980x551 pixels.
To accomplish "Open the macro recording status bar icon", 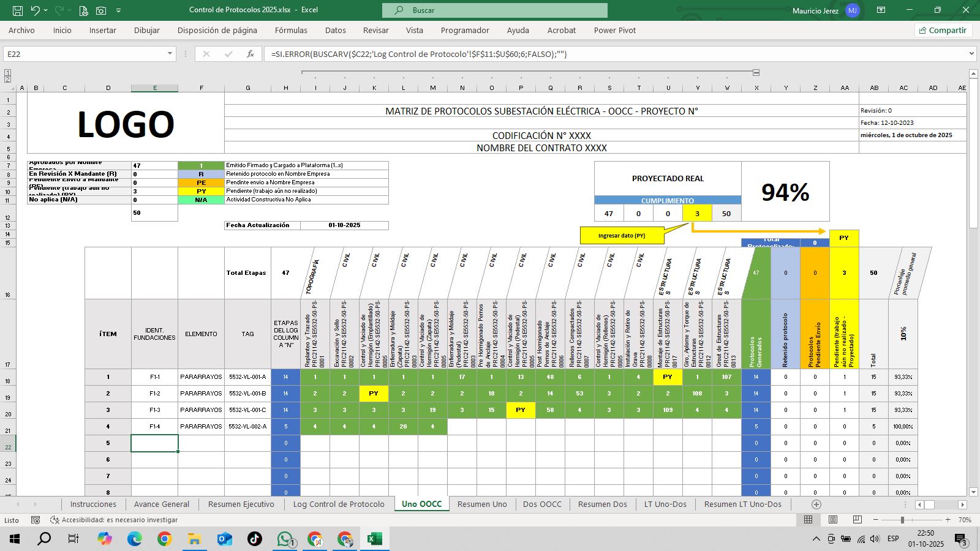I will 36,520.
